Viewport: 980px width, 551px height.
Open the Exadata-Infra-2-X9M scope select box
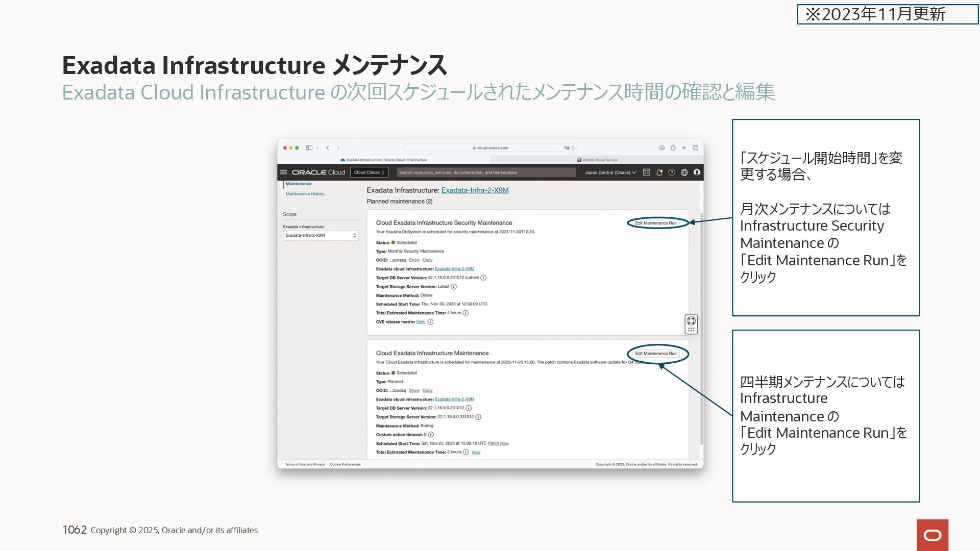[x=321, y=236]
